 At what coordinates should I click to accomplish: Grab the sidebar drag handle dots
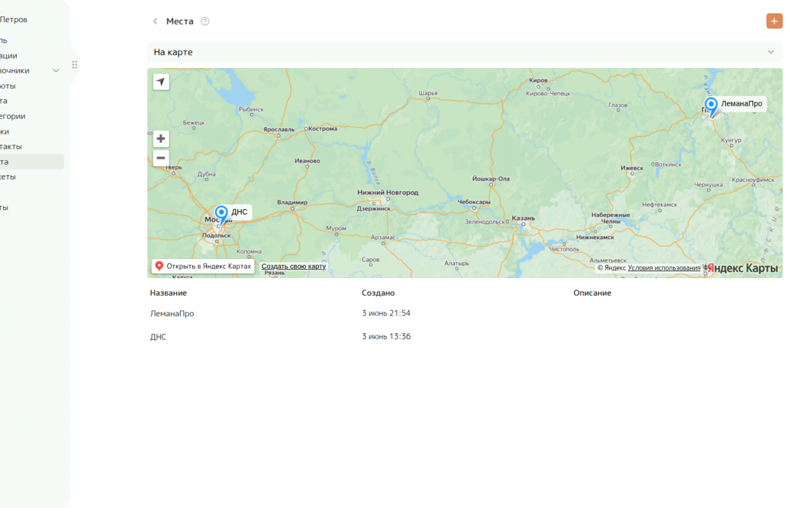pyautogui.click(x=74, y=65)
